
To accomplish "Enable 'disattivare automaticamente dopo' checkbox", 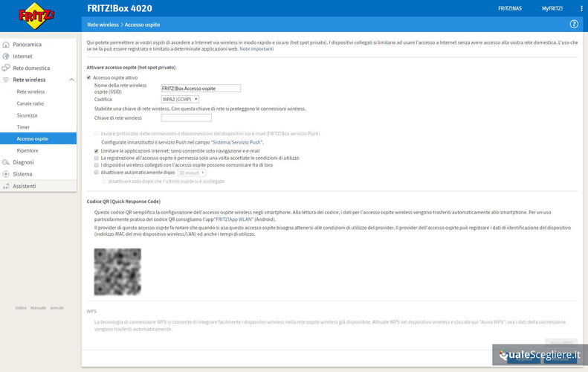I will pos(97,173).
